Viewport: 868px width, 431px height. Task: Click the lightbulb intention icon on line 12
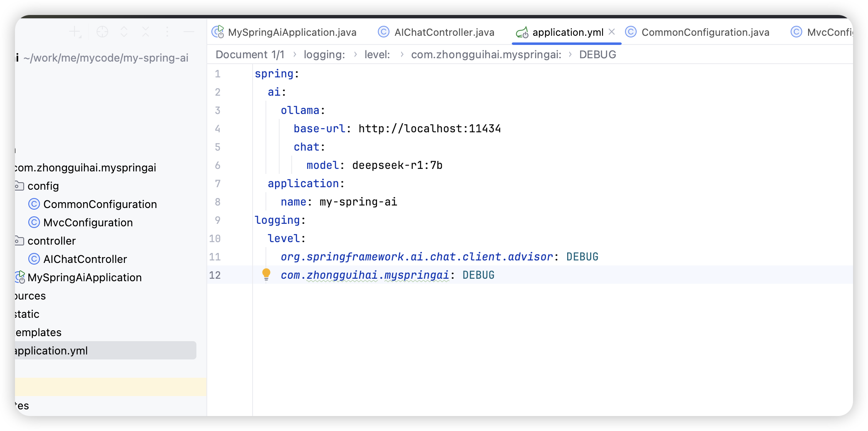tap(266, 275)
